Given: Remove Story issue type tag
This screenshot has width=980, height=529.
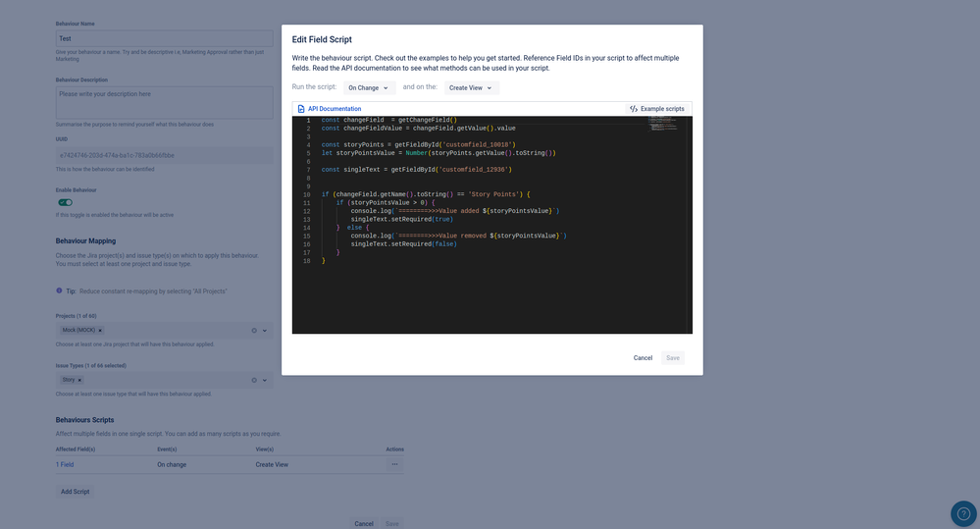Looking at the screenshot, I should click(79, 380).
